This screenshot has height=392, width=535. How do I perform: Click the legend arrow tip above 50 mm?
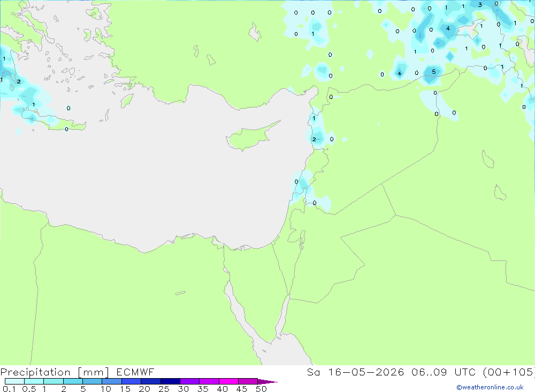[268, 381]
